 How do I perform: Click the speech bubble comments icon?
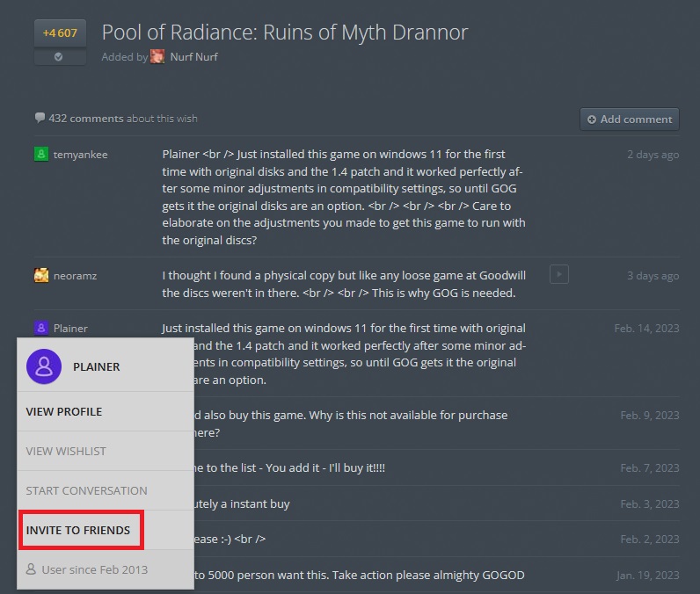click(40, 118)
